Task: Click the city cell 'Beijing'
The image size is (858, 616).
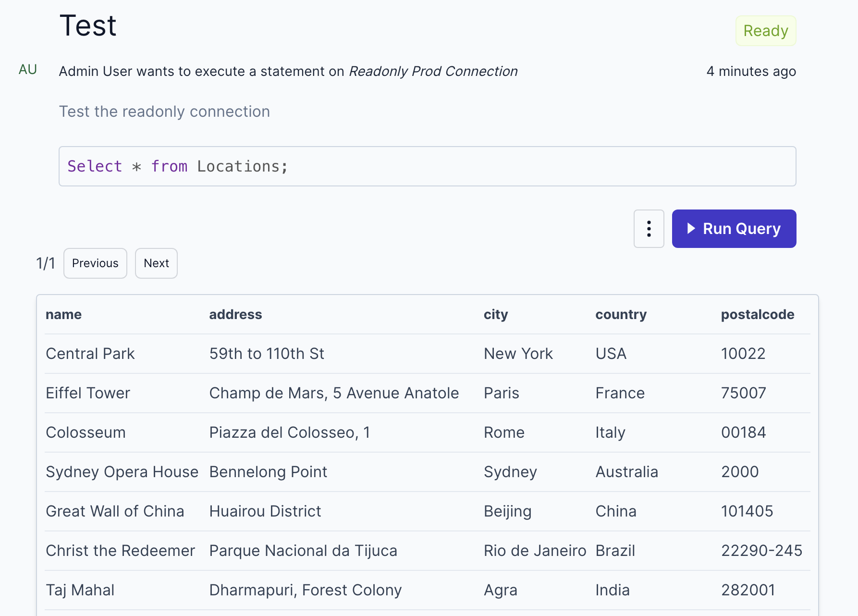Action: pos(508,511)
